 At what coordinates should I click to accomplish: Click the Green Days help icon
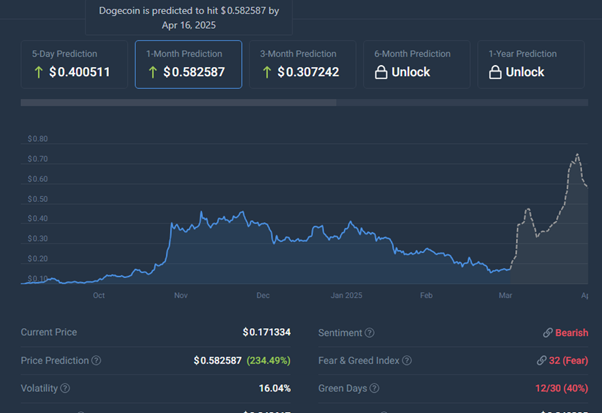(x=374, y=388)
